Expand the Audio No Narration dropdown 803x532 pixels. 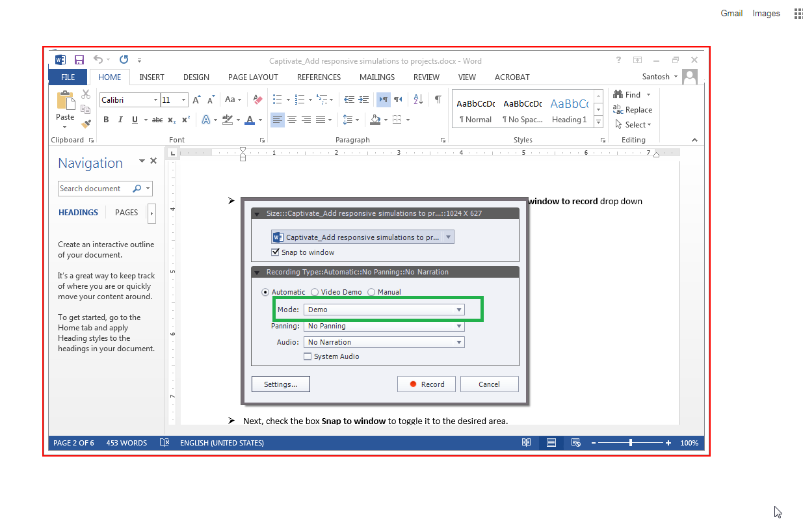384,342
